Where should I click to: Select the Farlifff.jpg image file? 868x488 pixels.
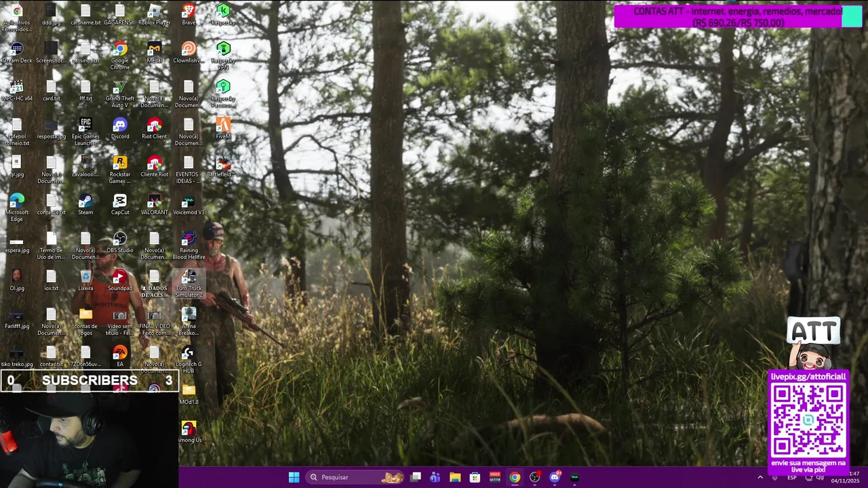(17, 319)
